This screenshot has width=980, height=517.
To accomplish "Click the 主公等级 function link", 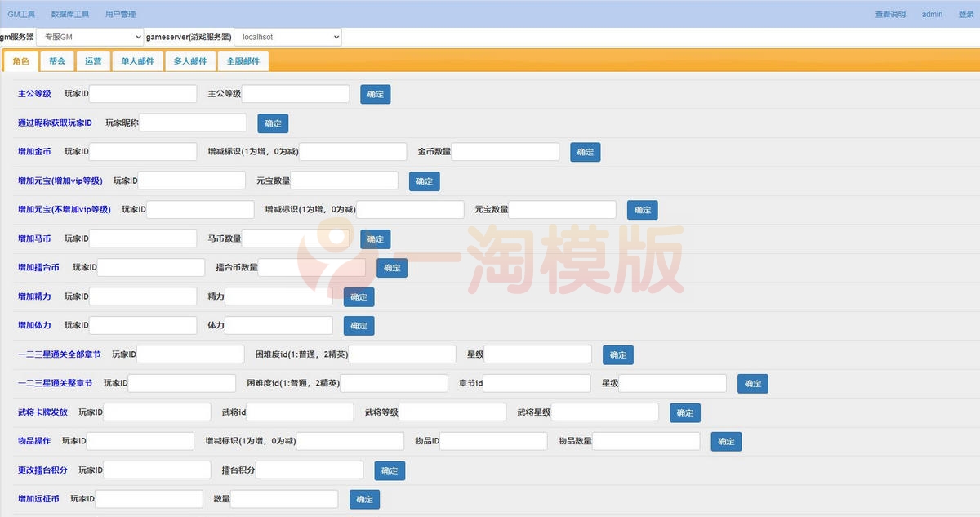I will pos(33,93).
